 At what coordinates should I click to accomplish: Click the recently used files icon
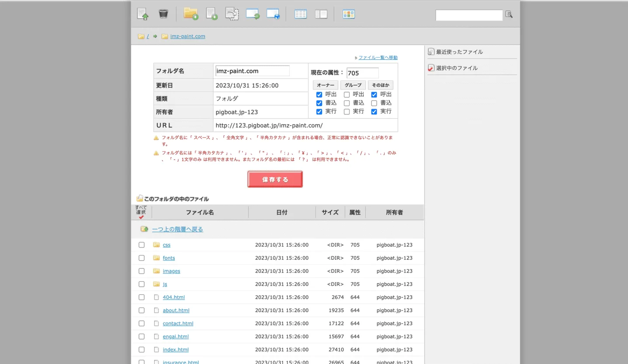click(x=431, y=52)
